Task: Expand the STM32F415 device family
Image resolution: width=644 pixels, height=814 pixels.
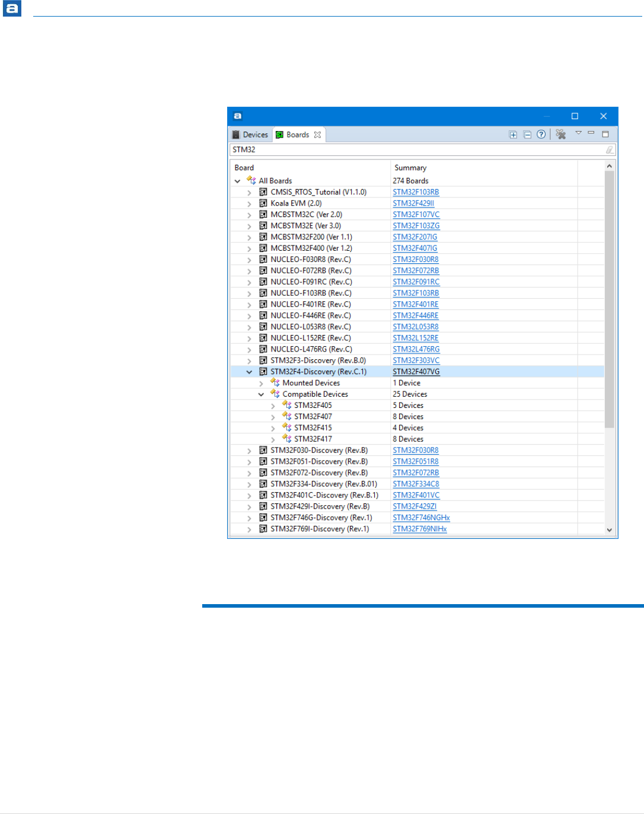Action: (273, 429)
